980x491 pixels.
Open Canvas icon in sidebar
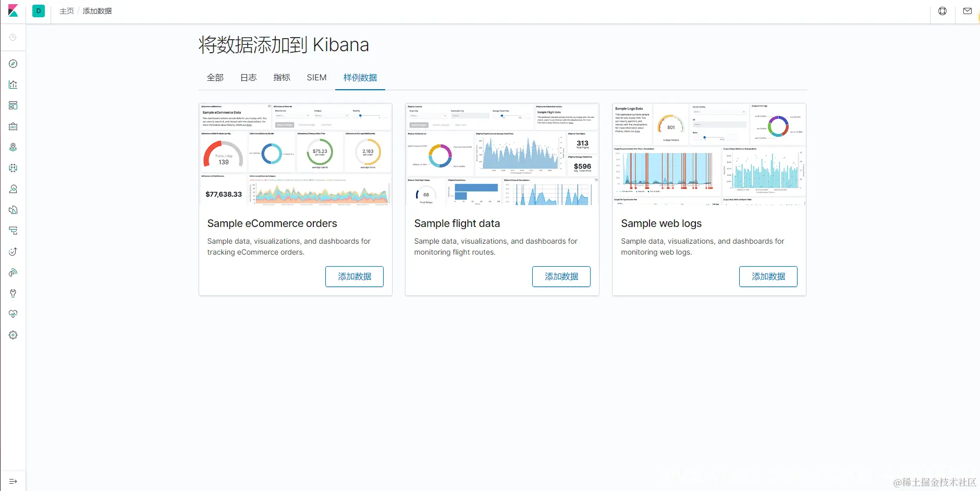pyautogui.click(x=13, y=126)
